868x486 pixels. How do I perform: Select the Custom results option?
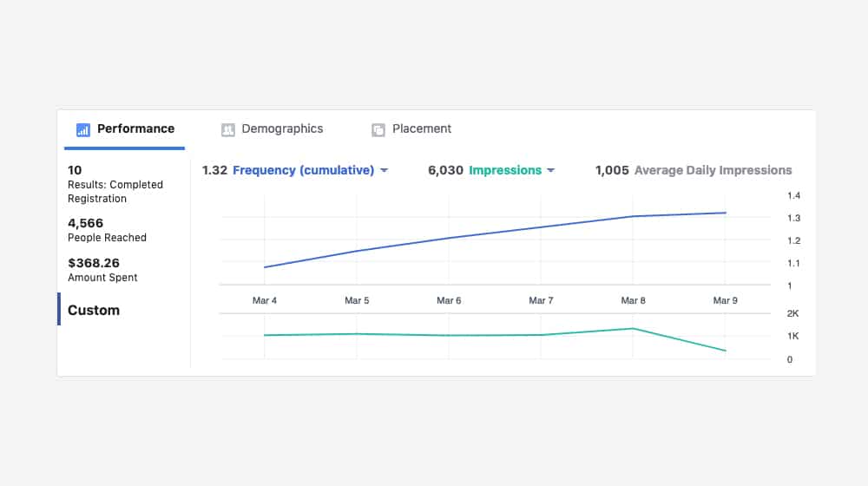(94, 310)
